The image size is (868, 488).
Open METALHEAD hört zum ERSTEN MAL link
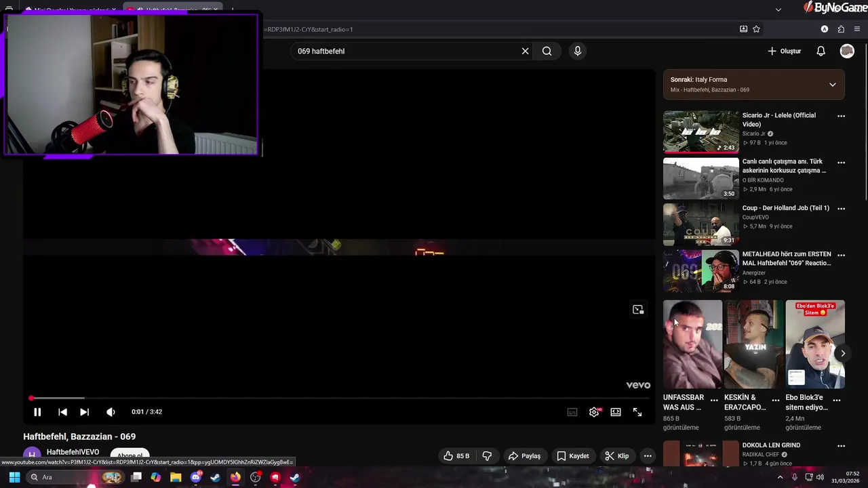pos(787,258)
